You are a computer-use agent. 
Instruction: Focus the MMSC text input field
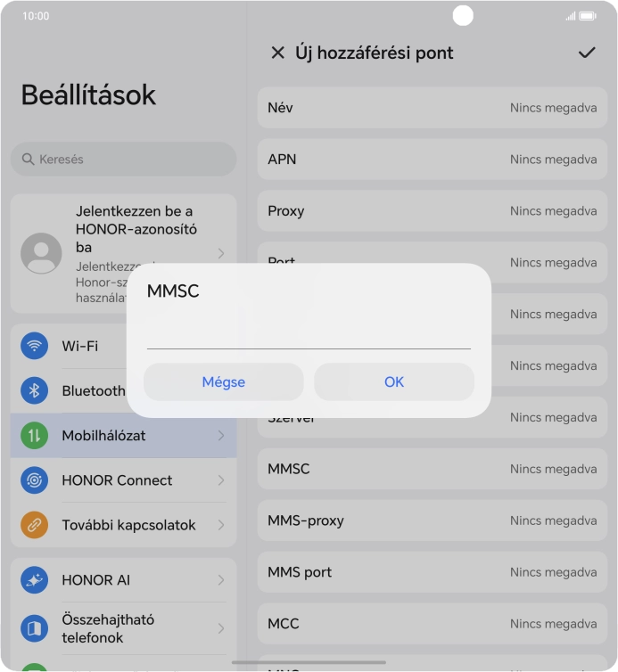pyautogui.click(x=309, y=335)
